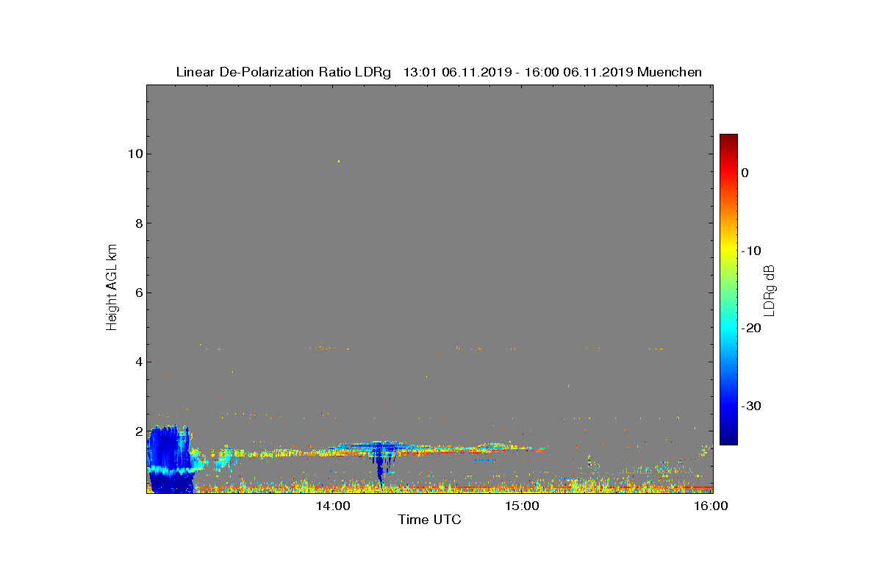Click the 'Height AGL km' axis label
The height and width of the screenshot is (588, 882).
tap(112, 288)
